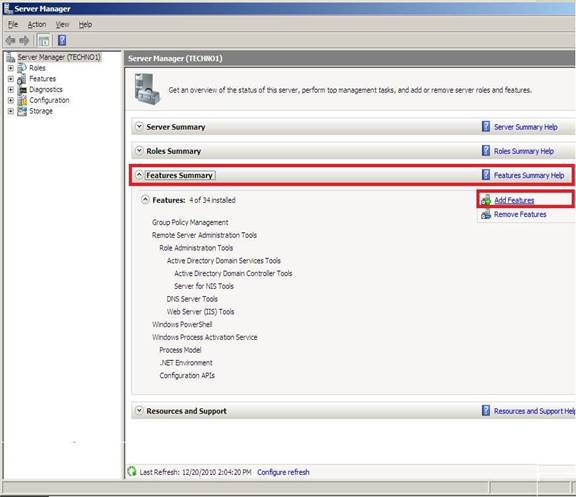Screen dimensions: 576x497
Task: Click the Features Summary Help question icon
Action: coord(486,175)
